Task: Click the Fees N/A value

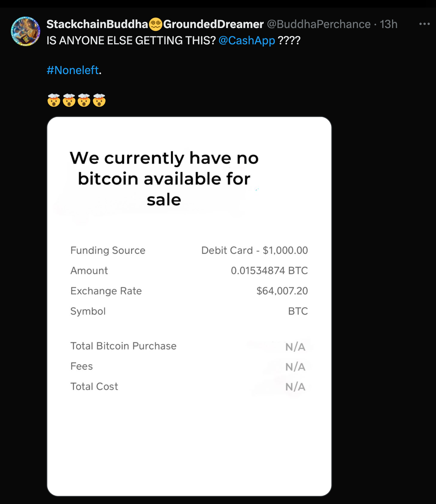Action: [296, 367]
